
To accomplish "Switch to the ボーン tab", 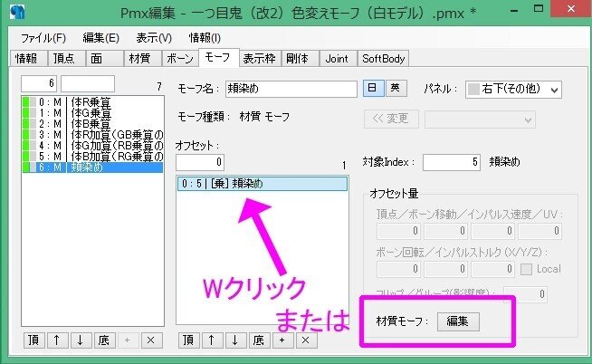I will [180, 59].
